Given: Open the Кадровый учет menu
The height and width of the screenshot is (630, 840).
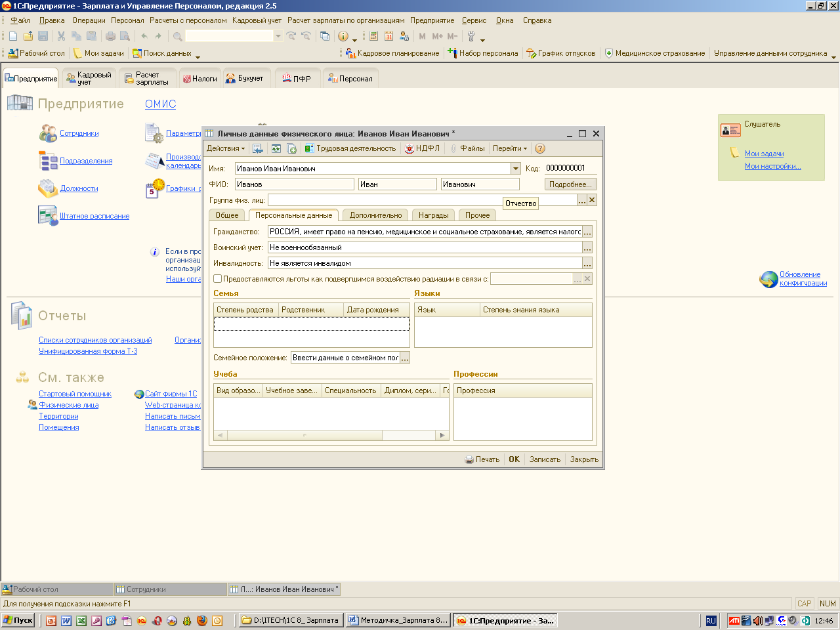Looking at the screenshot, I should (x=257, y=20).
